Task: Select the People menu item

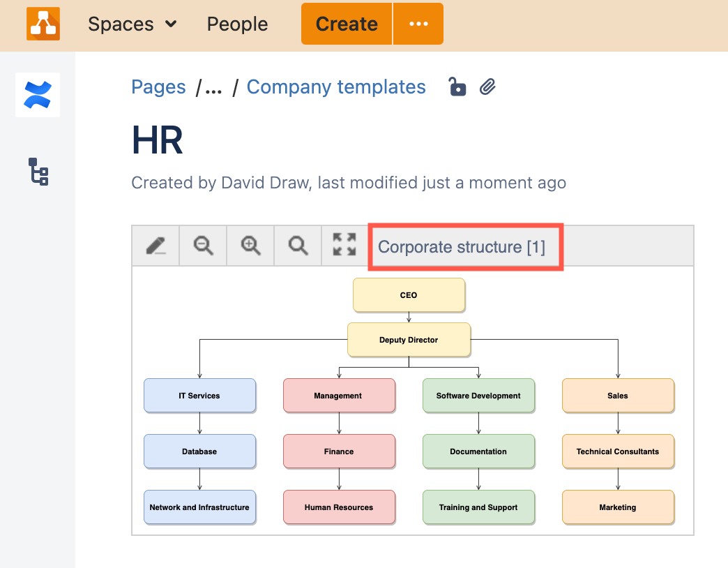Action: pos(236,24)
